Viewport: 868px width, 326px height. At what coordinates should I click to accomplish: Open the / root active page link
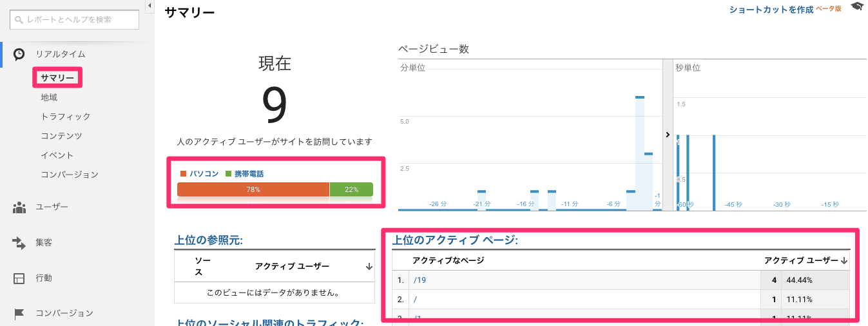tap(416, 300)
